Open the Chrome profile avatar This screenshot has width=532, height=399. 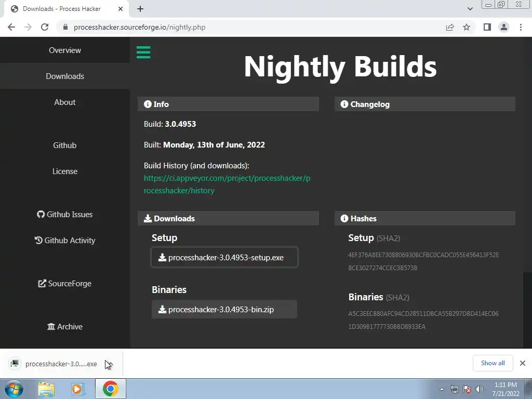click(x=504, y=27)
